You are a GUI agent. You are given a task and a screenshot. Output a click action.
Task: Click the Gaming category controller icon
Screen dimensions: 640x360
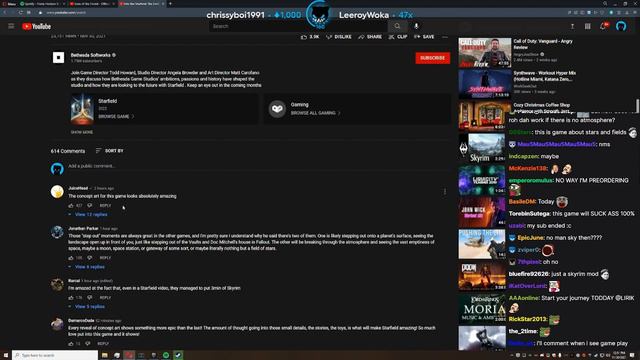[x=277, y=109]
